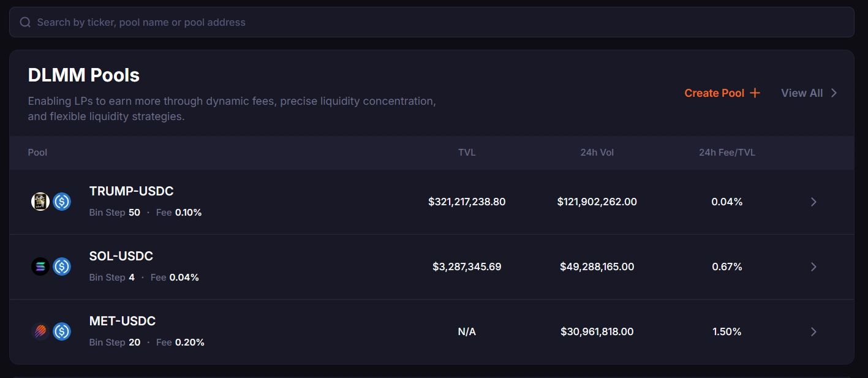Viewport: 868px width, 378px height.
Task: Click the TRUMP token icon
Action: pos(40,202)
